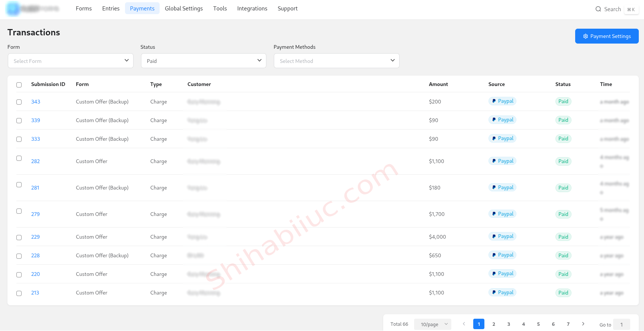The width and height of the screenshot is (644, 331).
Task: Click the Paypal source badge for submission 228
Action: (502, 255)
